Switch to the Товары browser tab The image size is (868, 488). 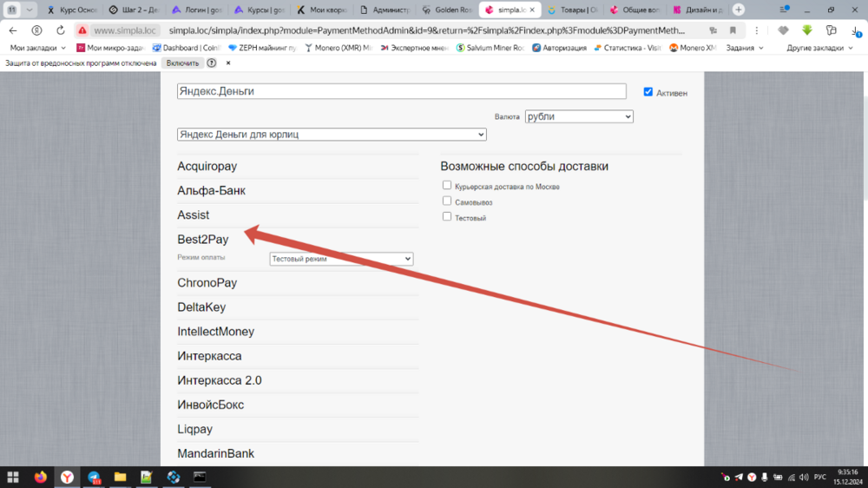point(572,10)
